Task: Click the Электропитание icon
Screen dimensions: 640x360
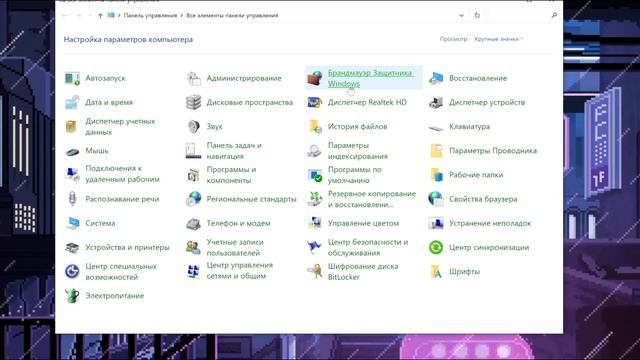Action: point(72,296)
